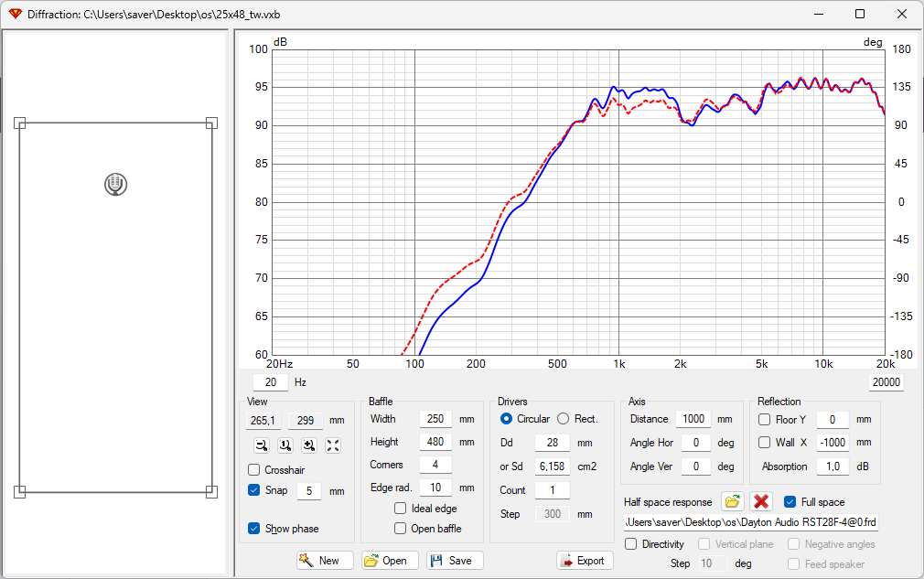Select top-left baffle corner handle
This screenshot has width=924, height=579.
19,123
